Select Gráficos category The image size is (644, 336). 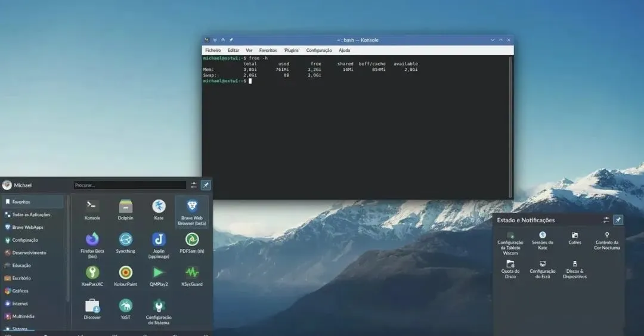33,291
